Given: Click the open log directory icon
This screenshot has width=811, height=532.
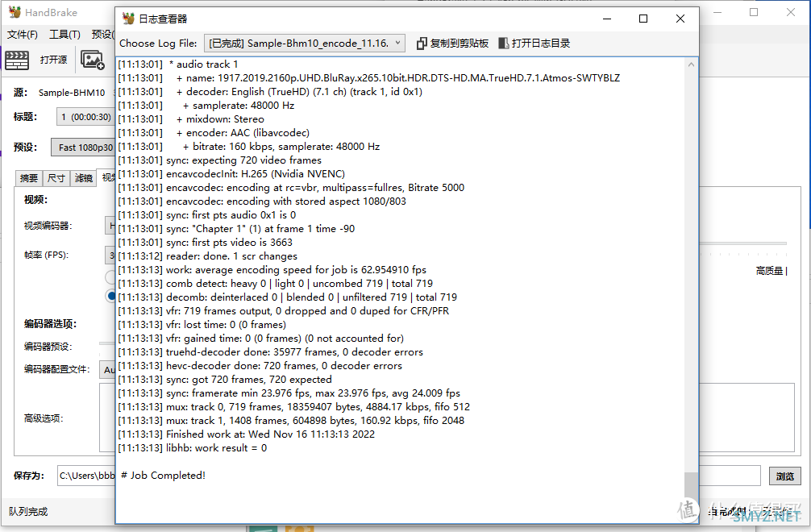Looking at the screenshot, I should tap(503, 44).
